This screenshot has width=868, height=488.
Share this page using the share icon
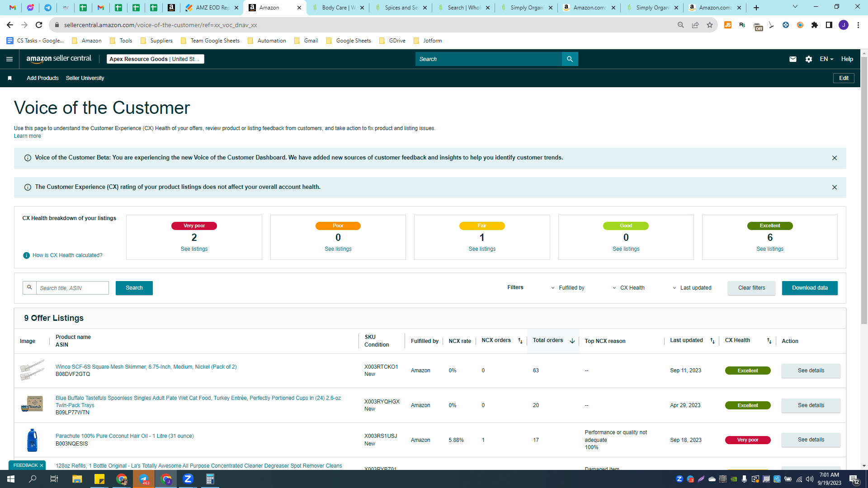point(695,25)
